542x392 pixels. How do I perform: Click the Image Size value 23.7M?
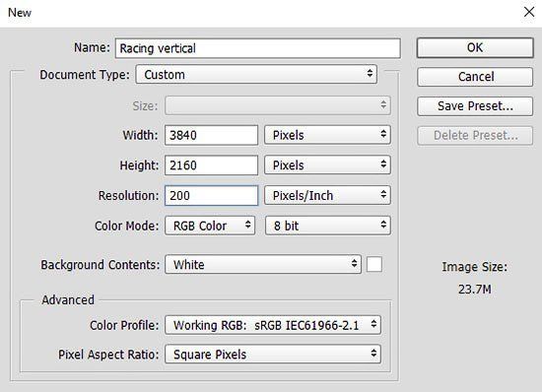[x=475, y=290]
